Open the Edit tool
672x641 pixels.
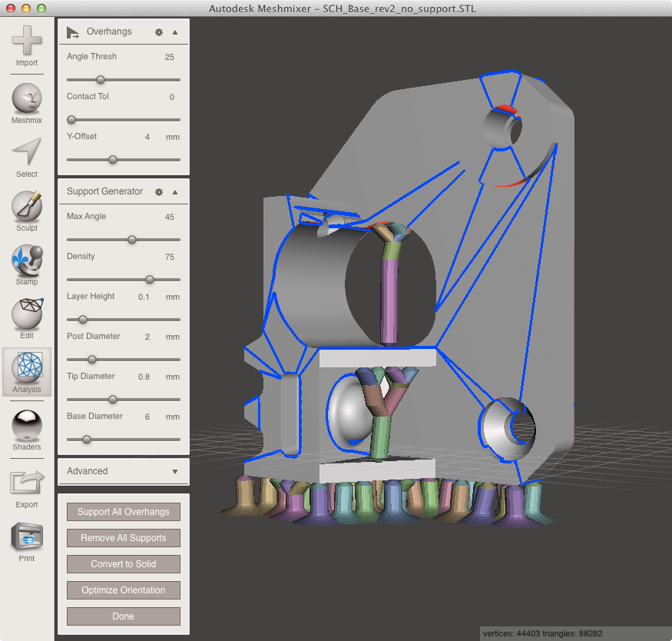(x=27, y=318)
